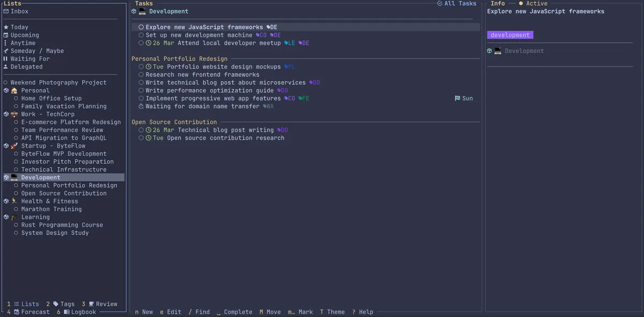Click Edit in the bottom bar
The height and width of the screenshot is (317, 644).
pos(171,312)
